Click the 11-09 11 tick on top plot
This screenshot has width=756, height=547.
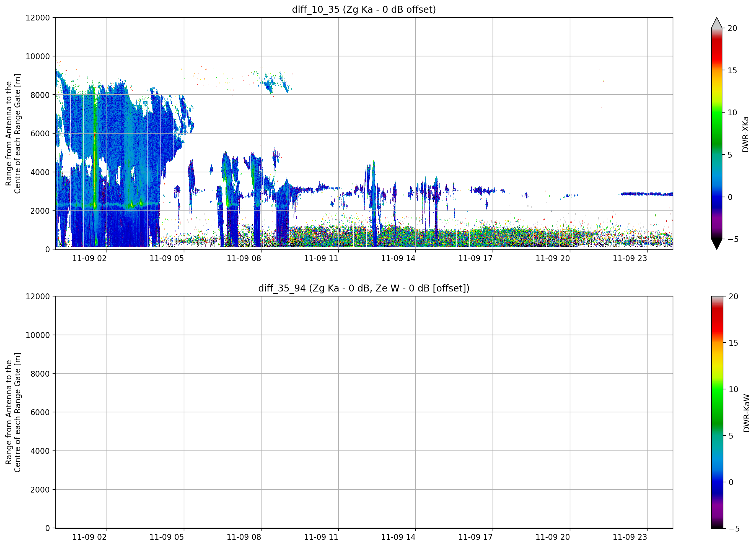(x=321, y=259)
